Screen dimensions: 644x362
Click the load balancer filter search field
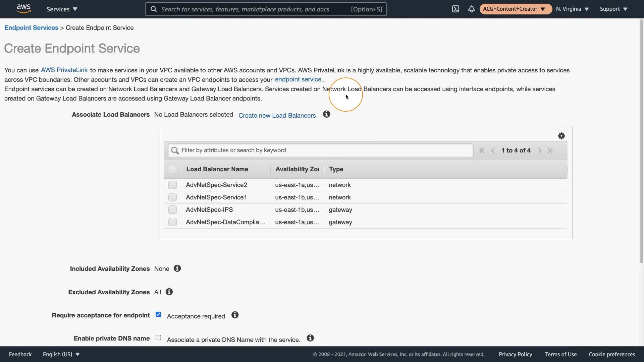pyautogui.click(x=320, y=150)
